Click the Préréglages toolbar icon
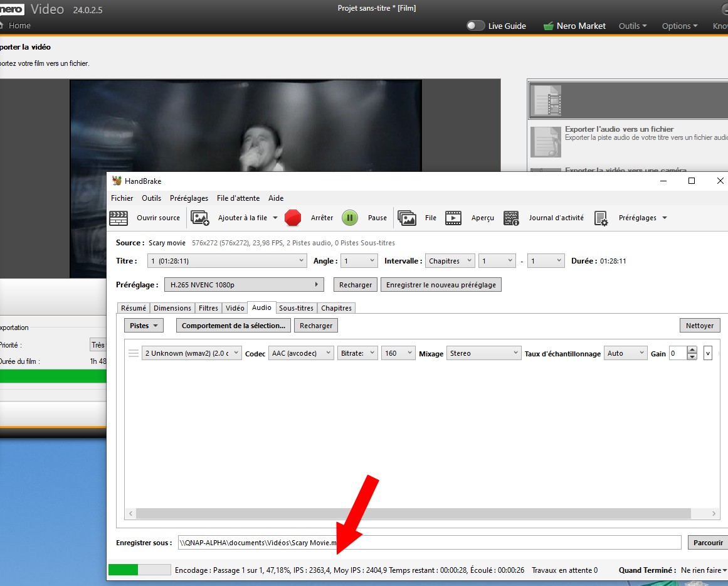728x586 pixels. click(601, 218)
